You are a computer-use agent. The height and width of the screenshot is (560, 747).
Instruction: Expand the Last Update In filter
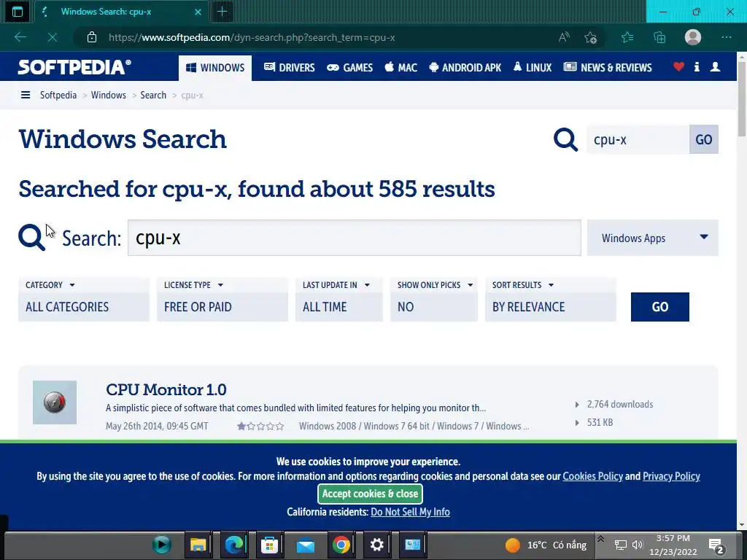tap(339, 300)
